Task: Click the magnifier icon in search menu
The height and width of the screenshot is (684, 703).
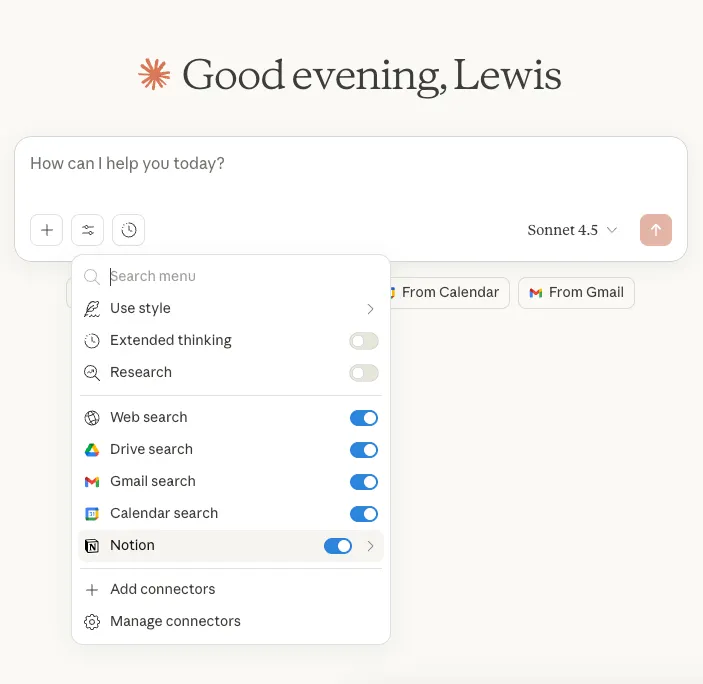Action: pyautogui.click(x=92, y=277)
